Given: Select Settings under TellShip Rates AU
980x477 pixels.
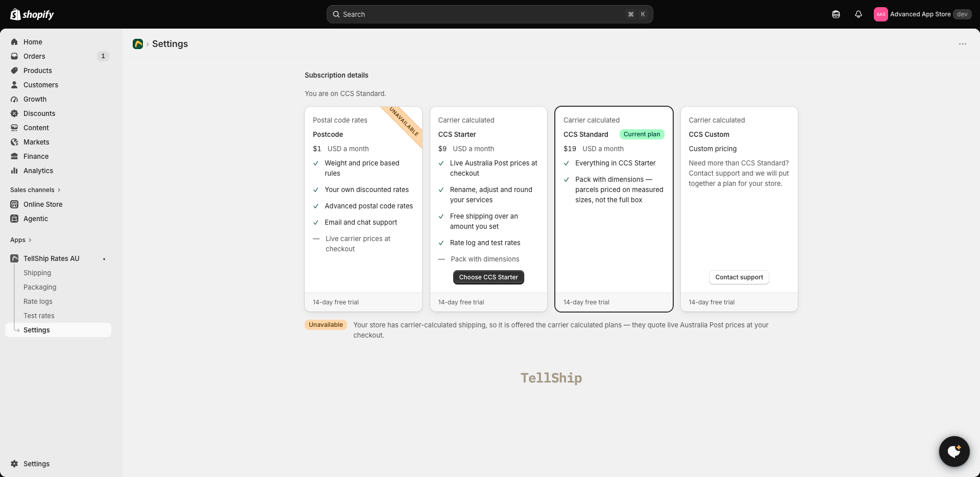Looking at the screenshot, I should pos(58,330).
